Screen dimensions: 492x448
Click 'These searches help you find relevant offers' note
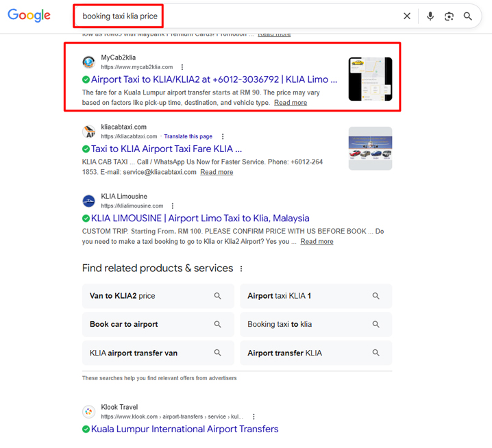pos(160,378)
